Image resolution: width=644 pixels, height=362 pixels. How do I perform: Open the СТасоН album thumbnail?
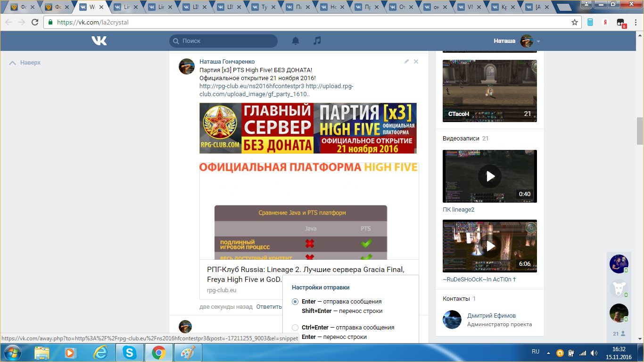[490, 91]
